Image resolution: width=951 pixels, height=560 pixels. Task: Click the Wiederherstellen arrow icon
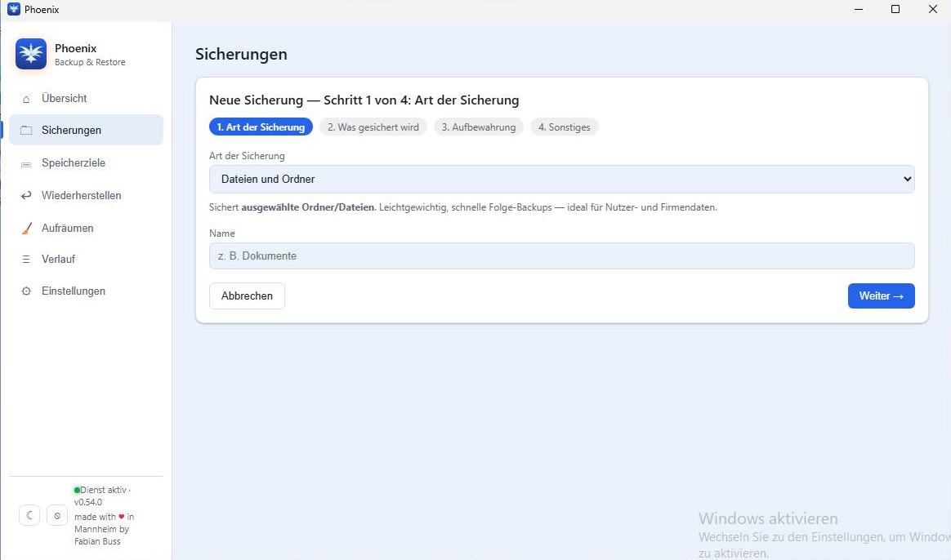(26, 196)
